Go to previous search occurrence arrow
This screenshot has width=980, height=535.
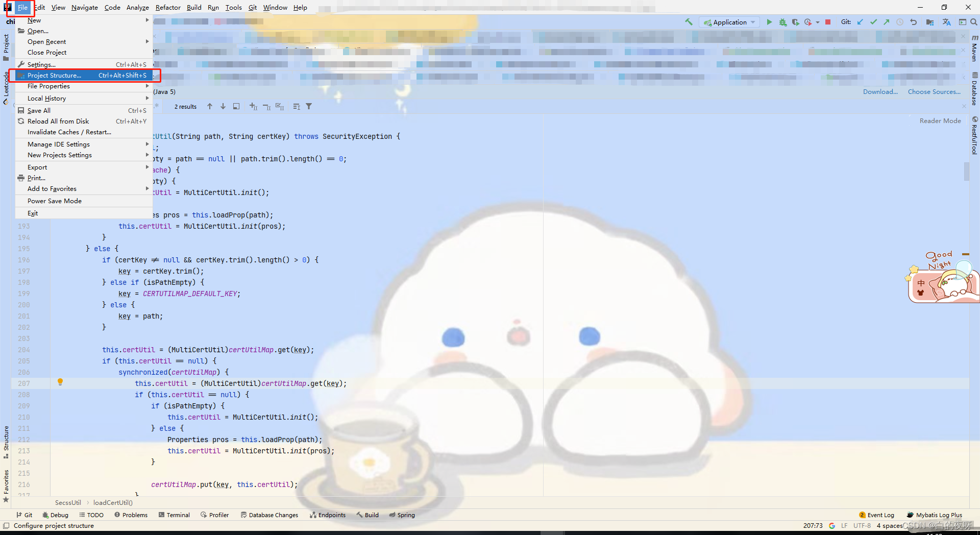[210, 106]
